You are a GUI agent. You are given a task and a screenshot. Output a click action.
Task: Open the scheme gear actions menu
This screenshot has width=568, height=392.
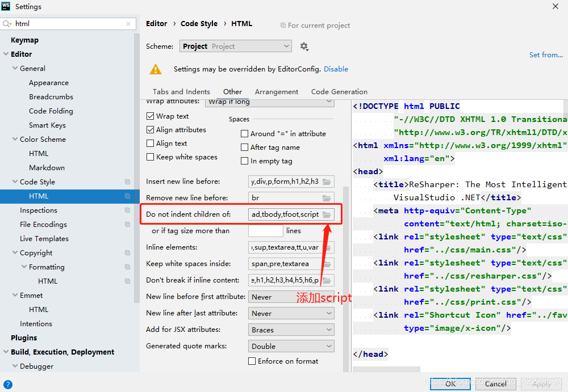click(304, 47)
